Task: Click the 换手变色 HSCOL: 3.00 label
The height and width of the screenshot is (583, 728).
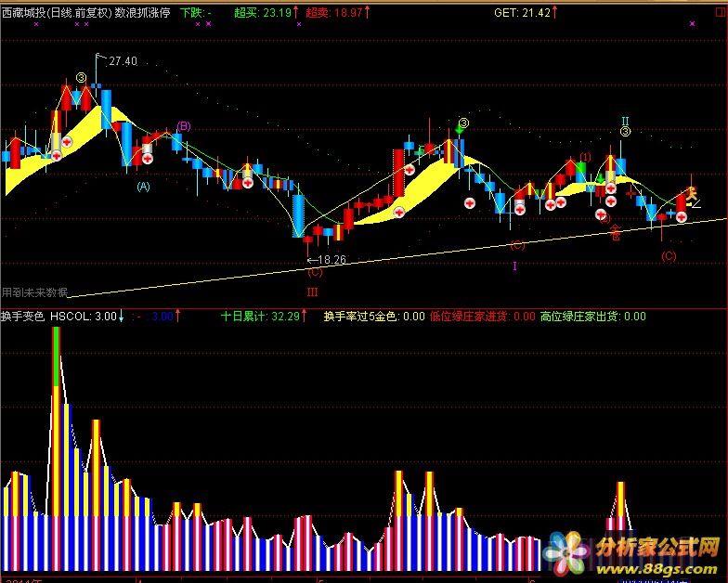Action: 62,316
